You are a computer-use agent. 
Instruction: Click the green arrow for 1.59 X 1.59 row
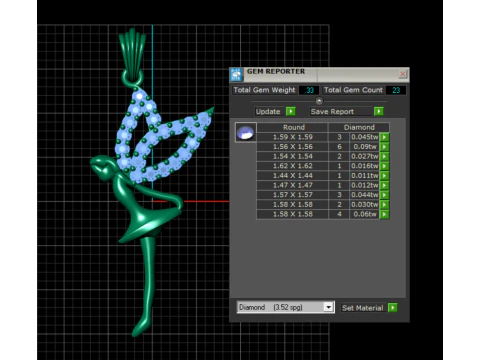[x=384, y=137]
